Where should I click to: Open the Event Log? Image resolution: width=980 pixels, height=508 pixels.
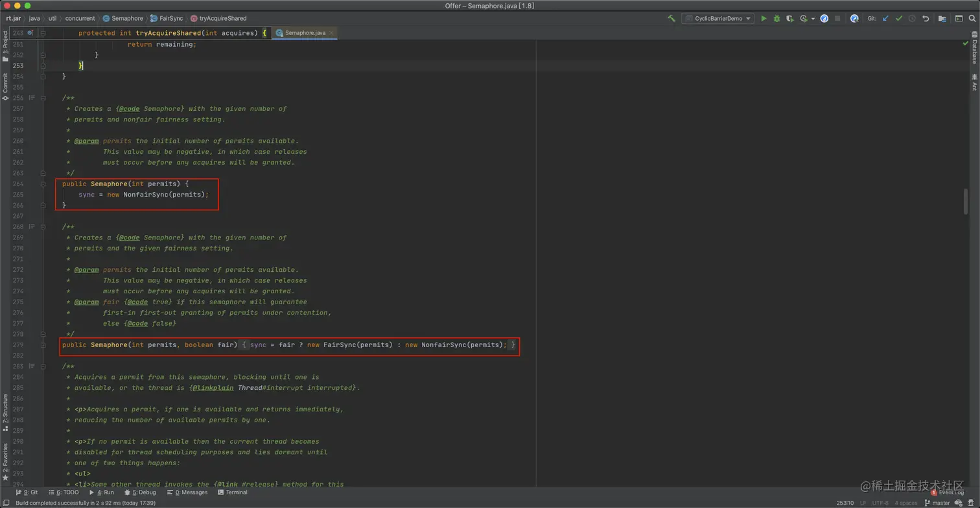[947, 492]
